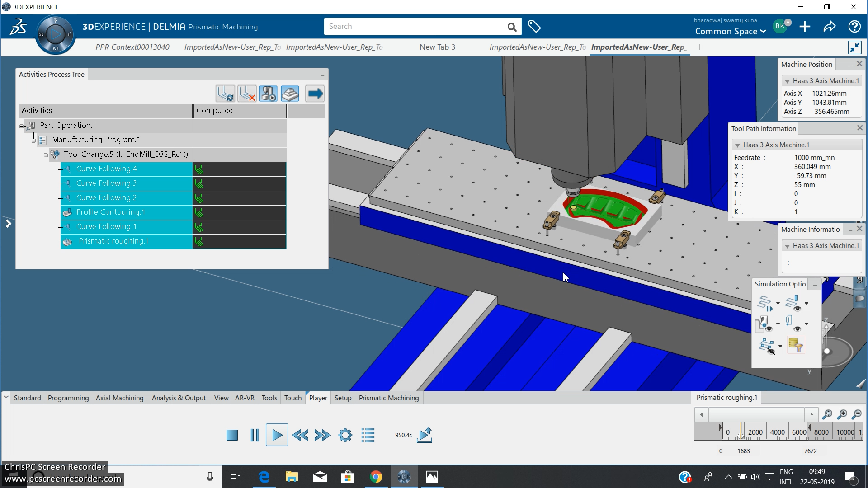Click the compute tool path icon
The height and width of the screenshot is (488, 868).
click(225, 94)
